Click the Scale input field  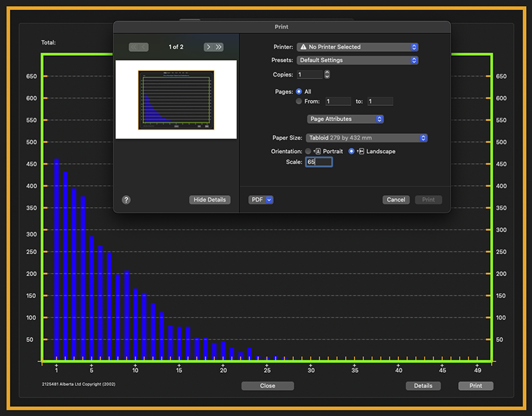pyautogui.click(x=319, y=162)
